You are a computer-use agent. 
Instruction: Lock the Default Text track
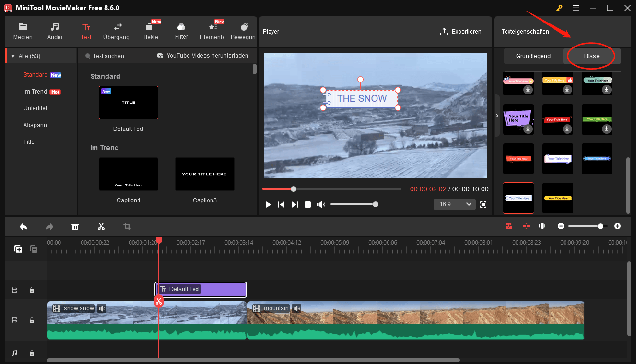(32, 290)
